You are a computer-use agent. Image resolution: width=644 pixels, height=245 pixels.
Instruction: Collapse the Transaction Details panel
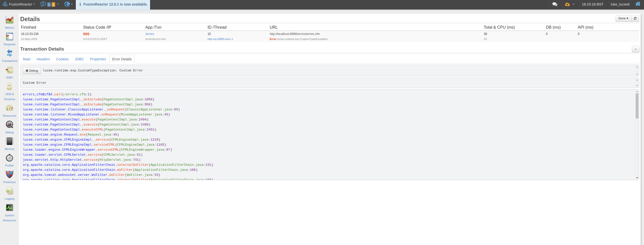point(635,49)
